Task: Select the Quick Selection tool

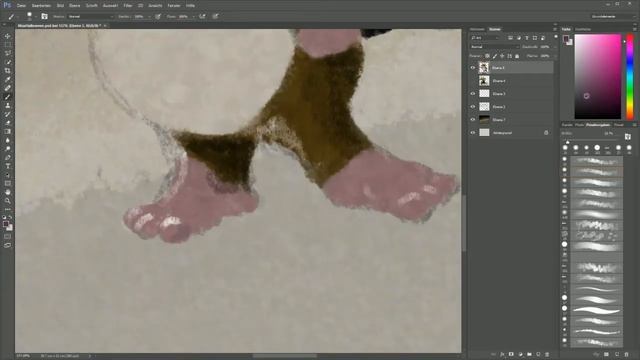Action: pyautogui.click(x=7, y=62)
